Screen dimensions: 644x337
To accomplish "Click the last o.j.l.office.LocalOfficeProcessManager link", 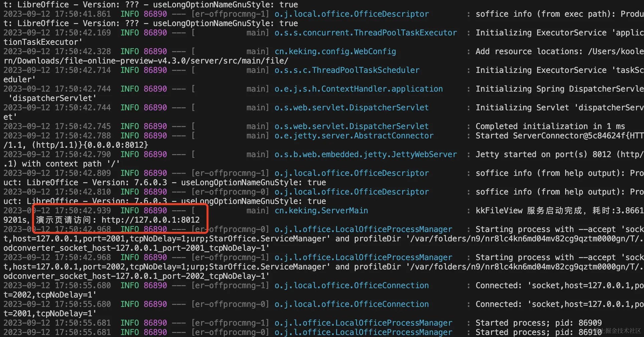I will 363,332.
